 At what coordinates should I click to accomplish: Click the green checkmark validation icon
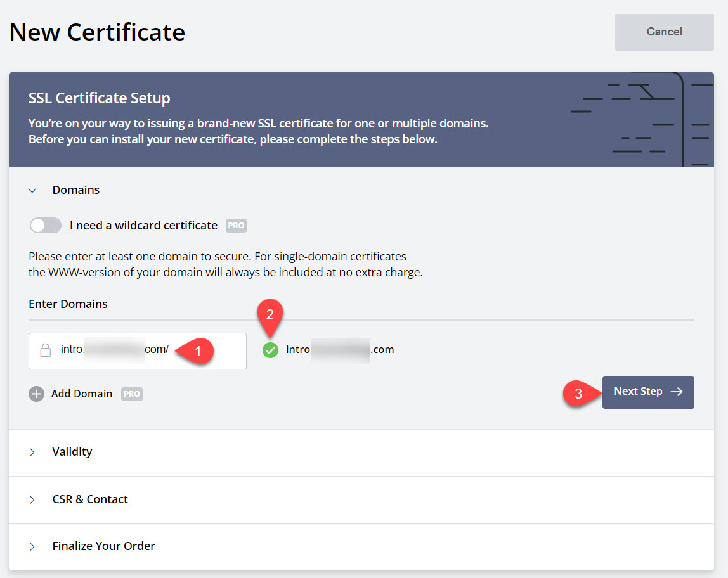coord(270,350)
